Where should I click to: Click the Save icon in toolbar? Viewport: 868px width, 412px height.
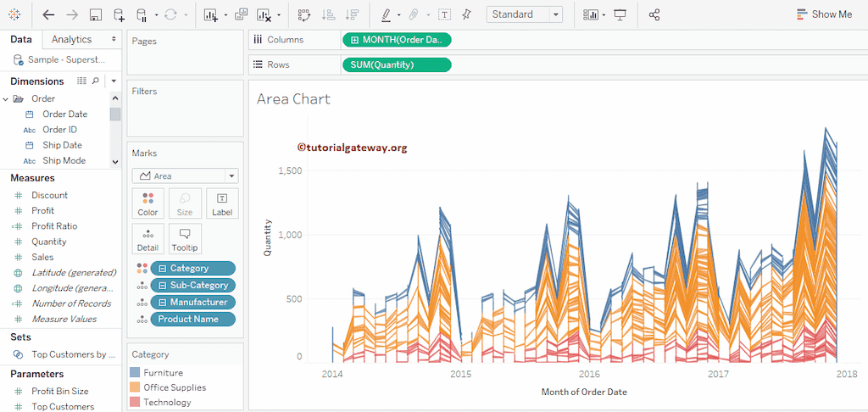[x=95, y=14]
